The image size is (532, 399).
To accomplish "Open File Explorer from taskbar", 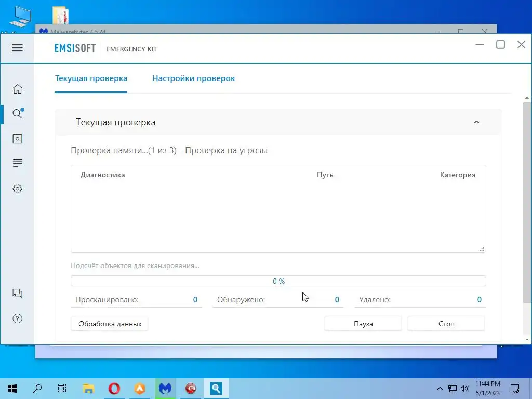I will [88, 389].
